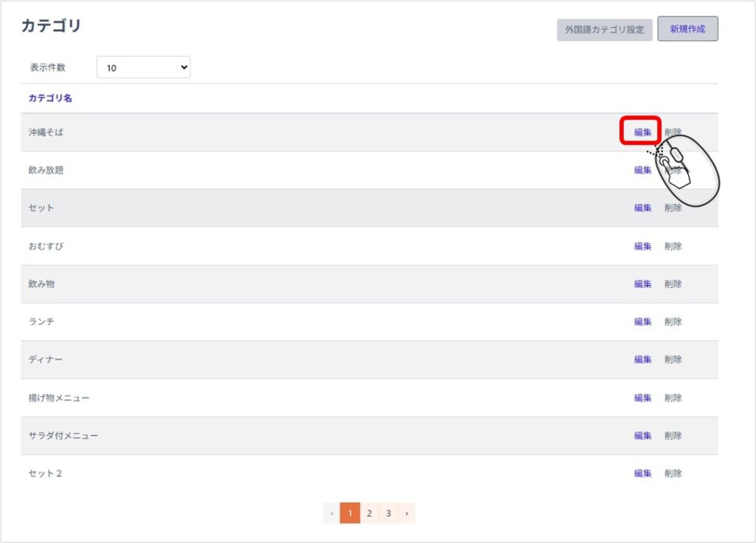Edit the セット category
Image resolution: width=756 pixels, height=543 pixels.
tap(642, 208)
